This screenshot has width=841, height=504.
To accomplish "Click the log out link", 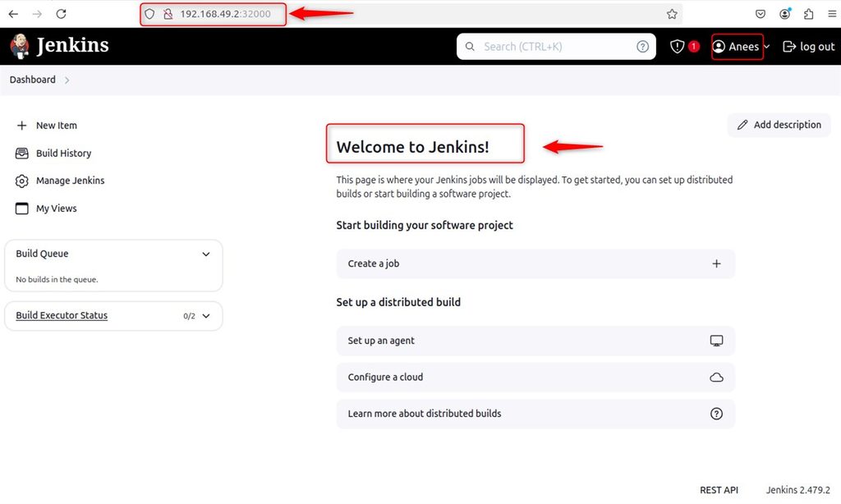I will (809, 47).
